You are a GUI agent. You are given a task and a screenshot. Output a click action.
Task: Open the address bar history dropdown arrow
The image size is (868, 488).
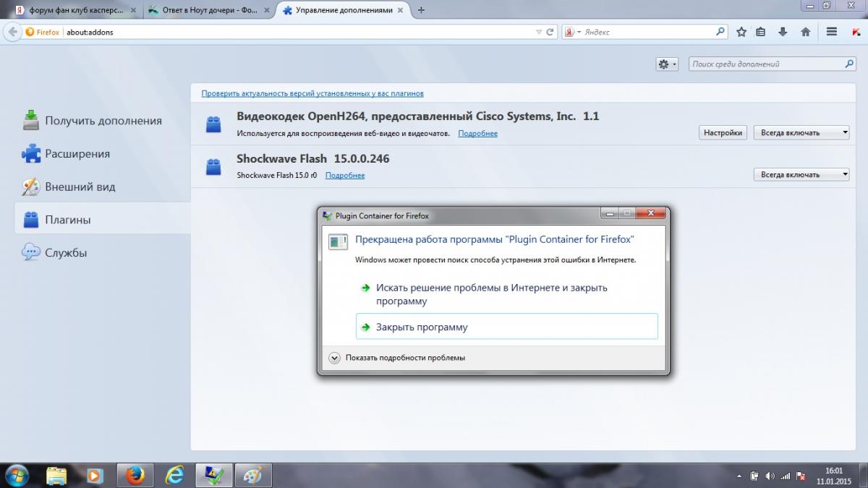[538, 33]
